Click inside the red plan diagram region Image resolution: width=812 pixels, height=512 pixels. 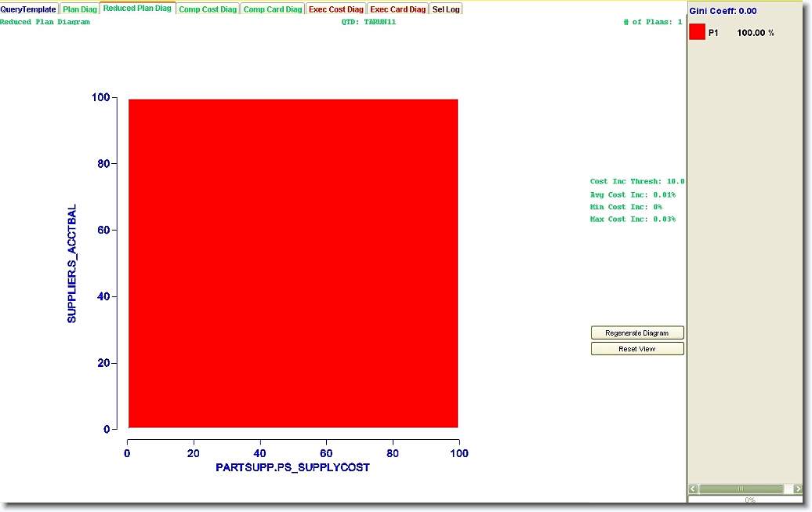(292, 263)
